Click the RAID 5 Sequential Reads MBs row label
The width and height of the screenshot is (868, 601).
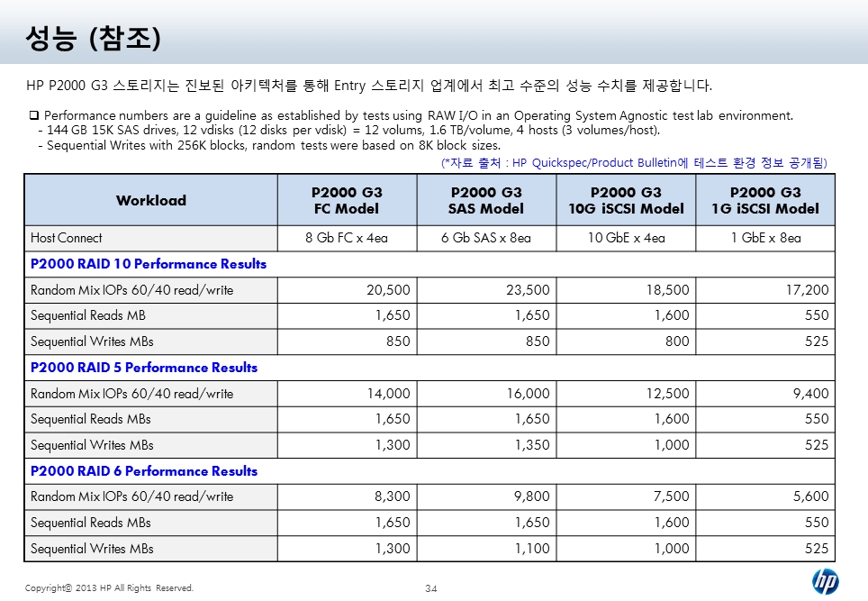point(91,419)
